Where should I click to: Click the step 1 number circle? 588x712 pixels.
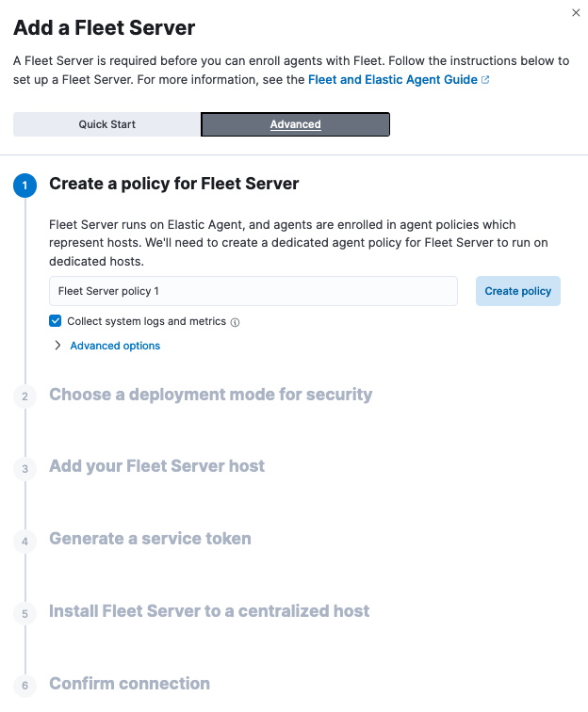click(25, 186)
